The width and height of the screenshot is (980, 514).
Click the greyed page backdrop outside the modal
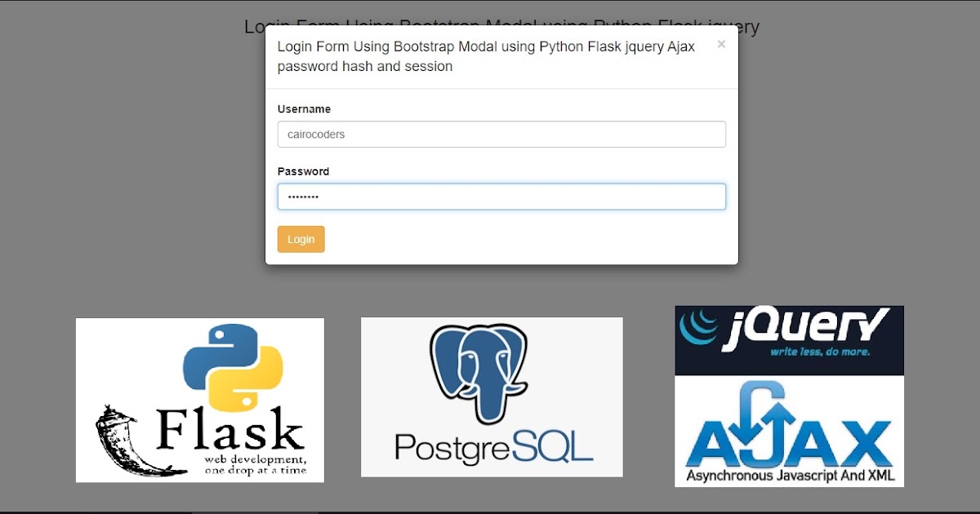tap(122, 163)
